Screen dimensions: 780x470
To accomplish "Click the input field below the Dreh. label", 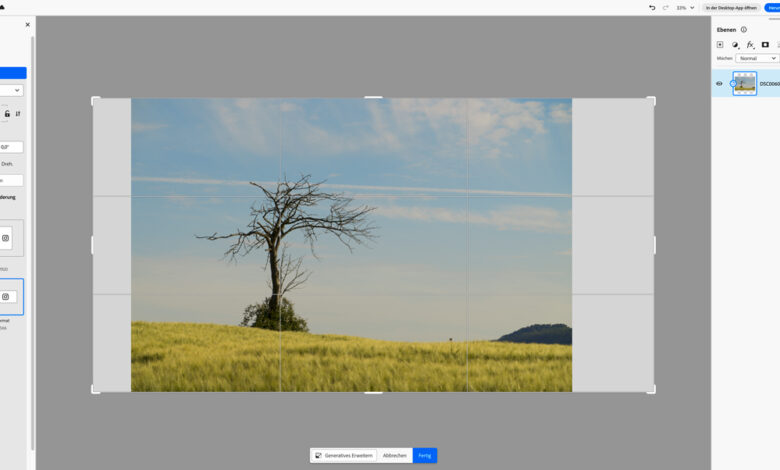I will [x=11, y=181].
